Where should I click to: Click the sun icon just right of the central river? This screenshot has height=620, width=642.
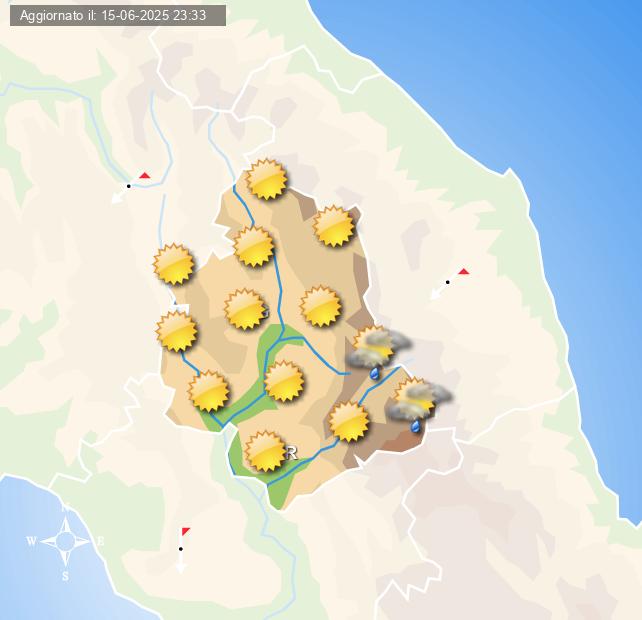[321, 306]
